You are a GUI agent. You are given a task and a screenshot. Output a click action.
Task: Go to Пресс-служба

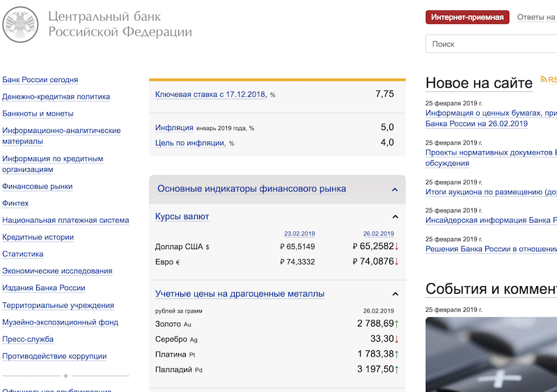coord(28,339)
